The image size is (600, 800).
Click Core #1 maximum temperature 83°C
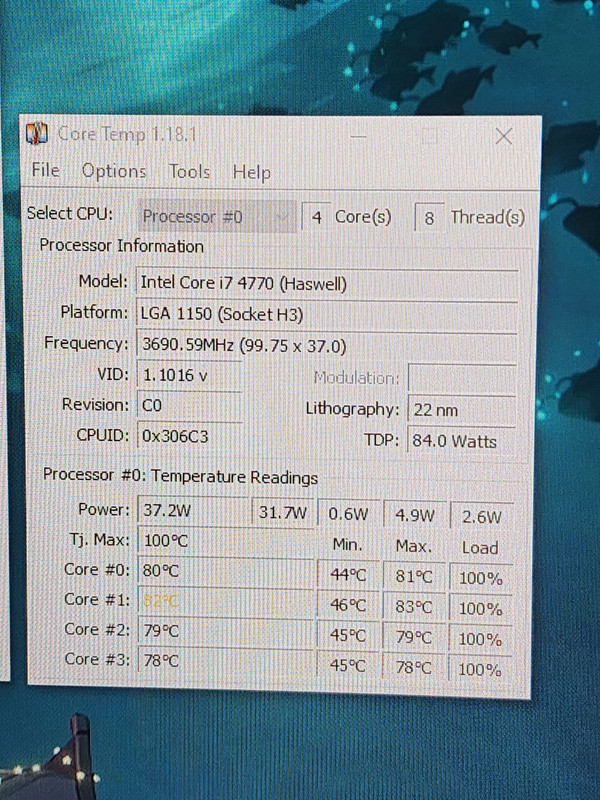tap(414, 607)
